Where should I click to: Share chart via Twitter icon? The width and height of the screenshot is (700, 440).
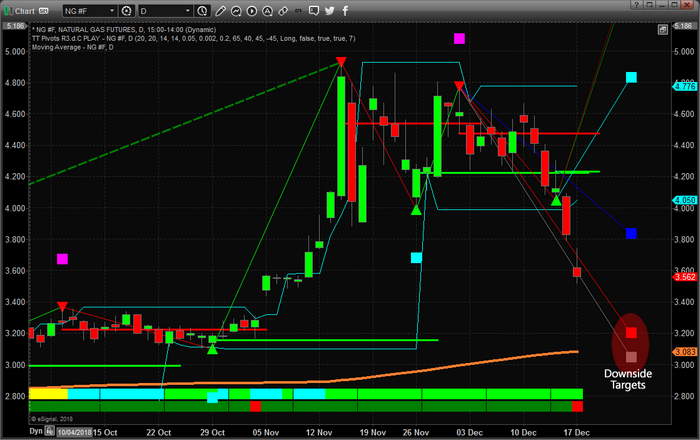330,11
